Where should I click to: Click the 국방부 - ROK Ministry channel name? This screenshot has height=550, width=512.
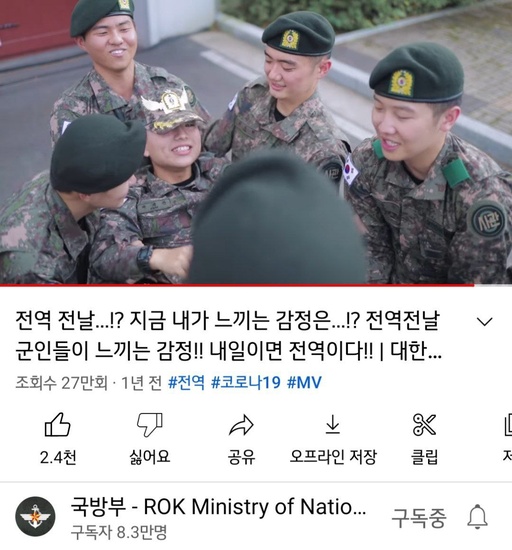point(218,506)
